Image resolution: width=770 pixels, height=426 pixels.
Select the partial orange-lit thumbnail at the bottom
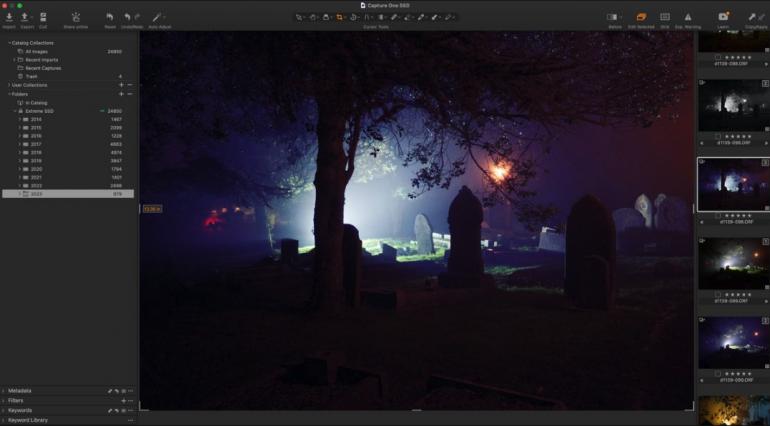[734, 410]
